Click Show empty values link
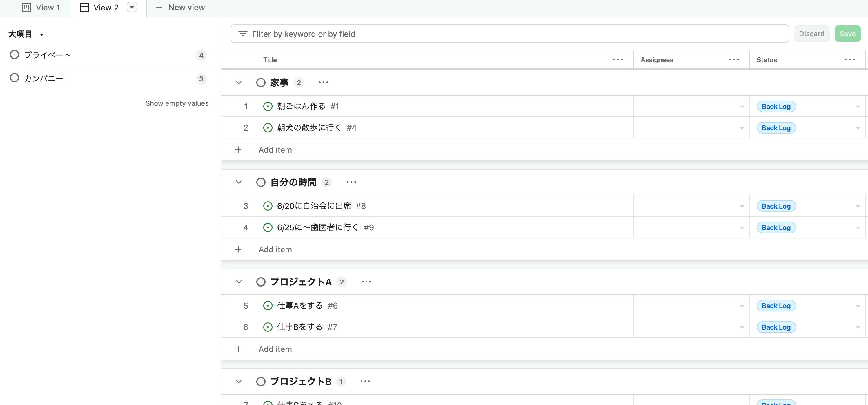868x405 pixels. tap(177, 103)
